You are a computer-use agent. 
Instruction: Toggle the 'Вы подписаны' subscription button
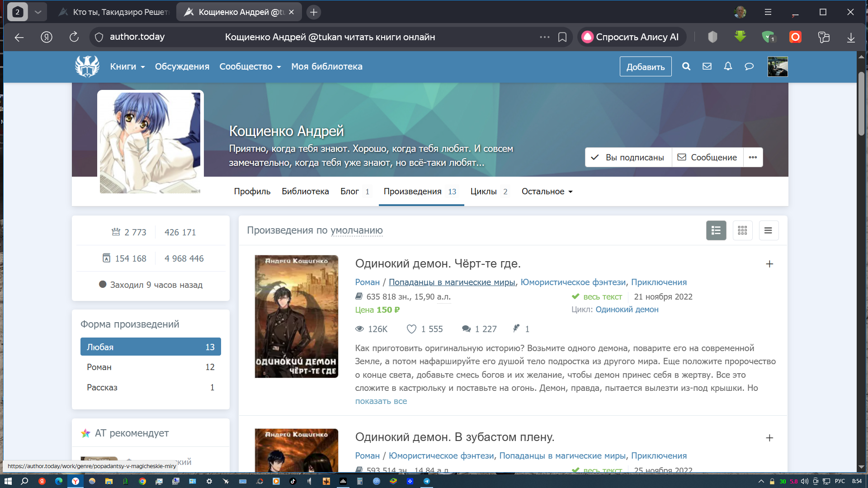[628, 157]
